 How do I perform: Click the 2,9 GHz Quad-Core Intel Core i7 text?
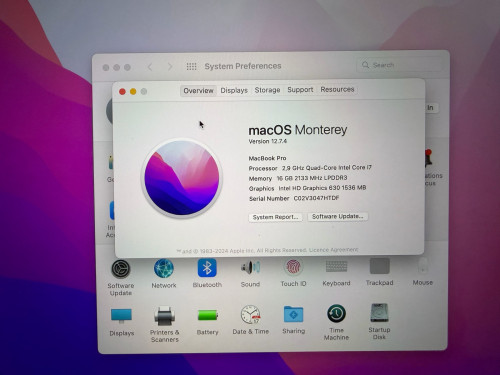coord(327,168)
